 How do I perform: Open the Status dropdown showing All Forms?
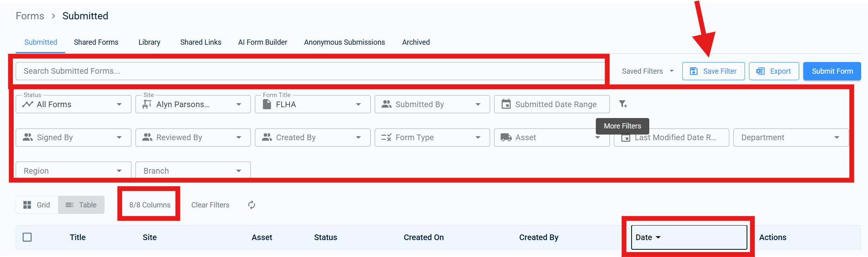(x=74, y=104)
